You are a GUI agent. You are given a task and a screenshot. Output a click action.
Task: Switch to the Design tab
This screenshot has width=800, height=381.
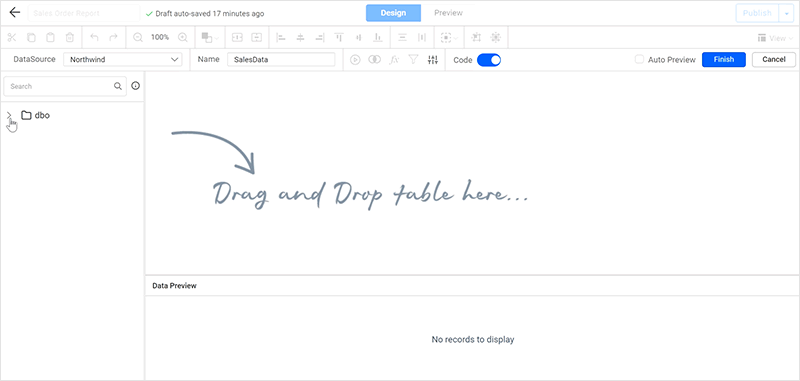point(393,13)
